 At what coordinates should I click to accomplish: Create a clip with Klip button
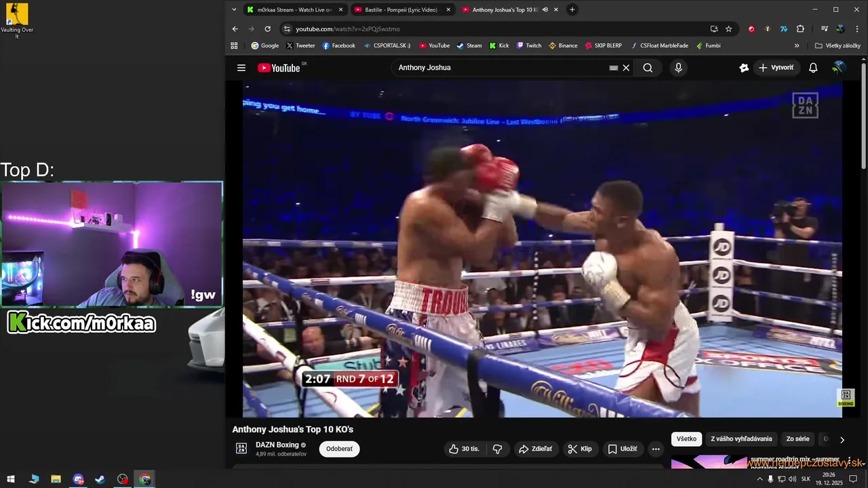pos(580,449)
